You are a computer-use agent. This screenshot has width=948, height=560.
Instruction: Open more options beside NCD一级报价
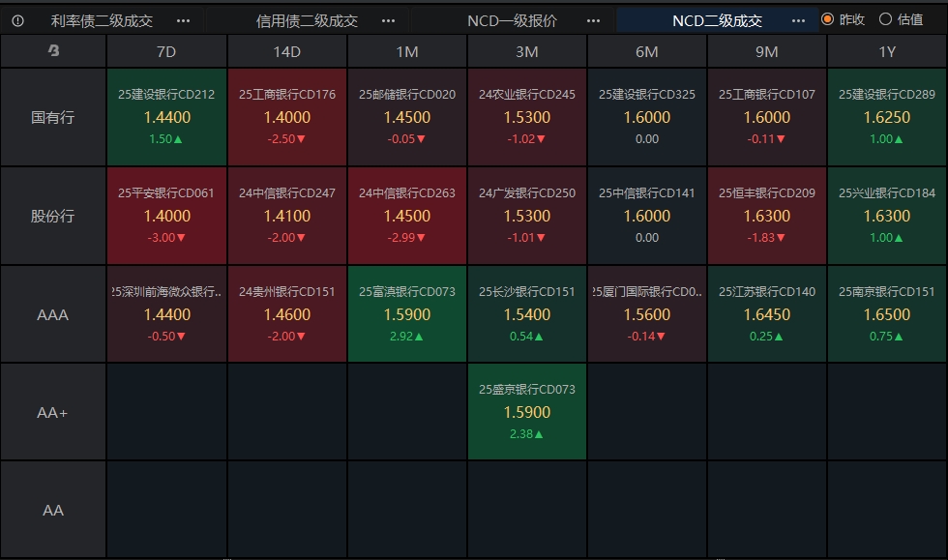coord(593,20)
